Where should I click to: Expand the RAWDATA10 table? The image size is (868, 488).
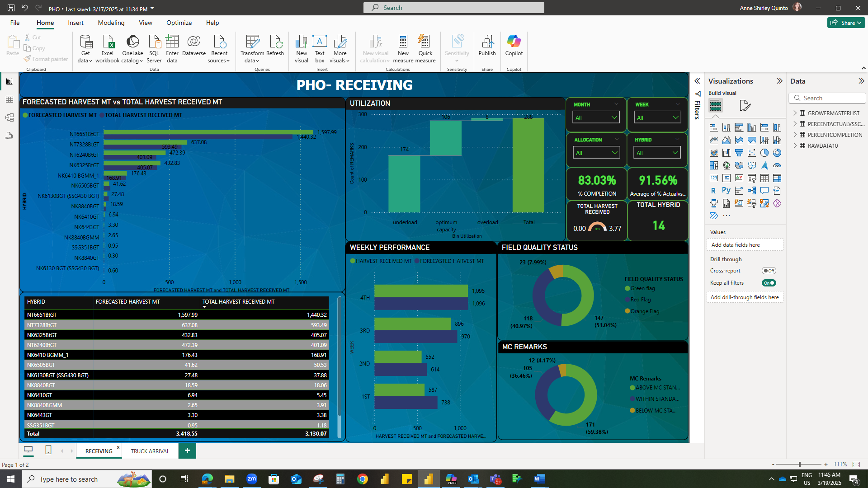795,145
